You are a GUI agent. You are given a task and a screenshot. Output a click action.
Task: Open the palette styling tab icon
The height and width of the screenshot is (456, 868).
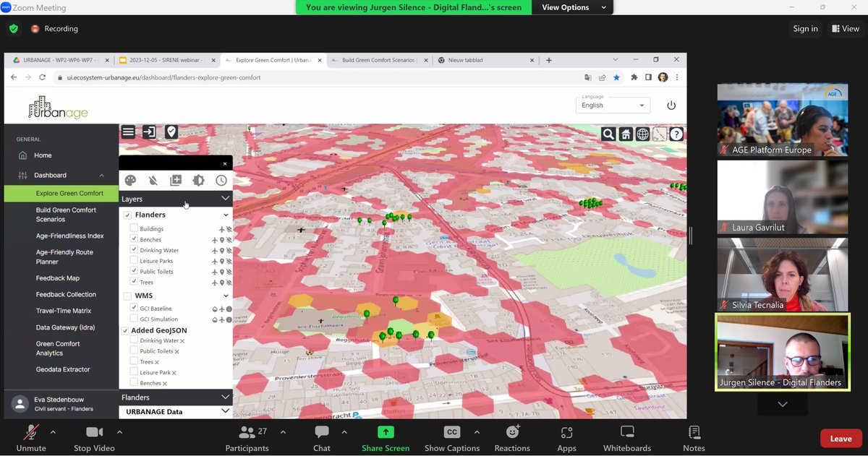click(130, 181)
